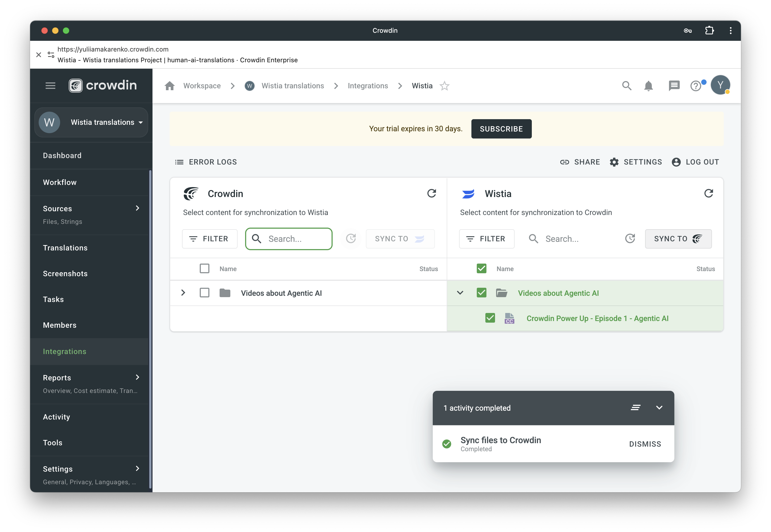Open the help question mark icon
The height and width of the screenshot is (532, 771).
pyautogui.click(x=696, y=86)
